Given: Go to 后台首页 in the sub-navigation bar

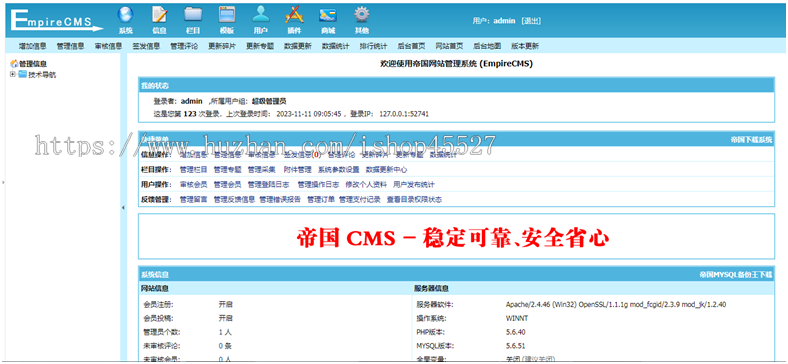Looking at the screenshot, I should click(411, 46).
